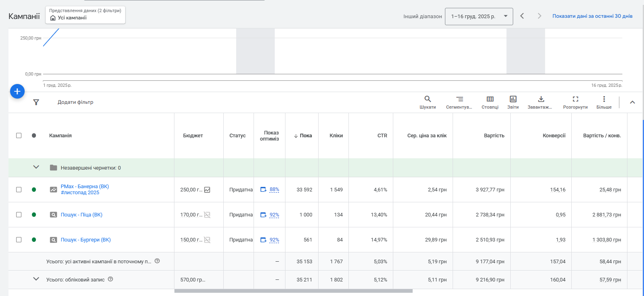Expand the Незавершені чернетки drafts row
The image size is (644, 296).
pos(36,167)
